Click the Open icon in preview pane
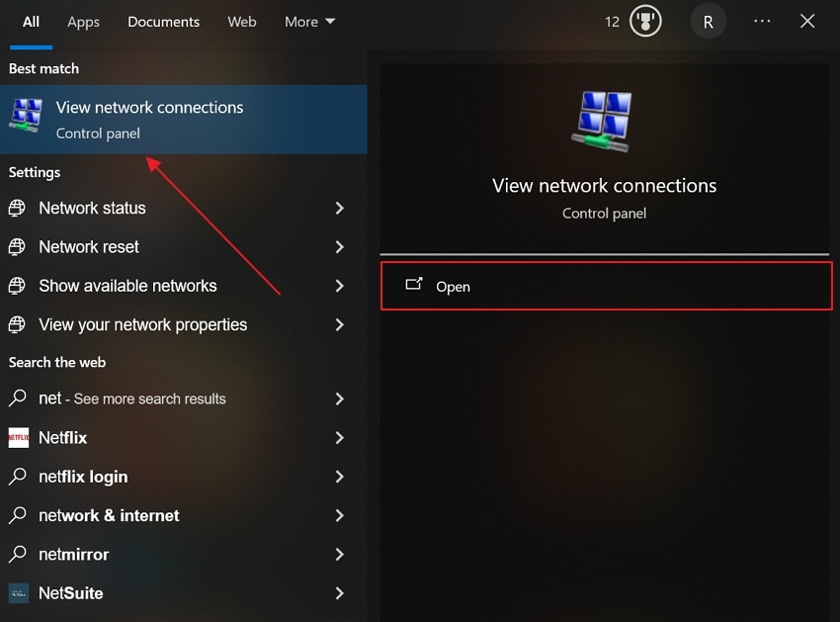 (413, 284)
